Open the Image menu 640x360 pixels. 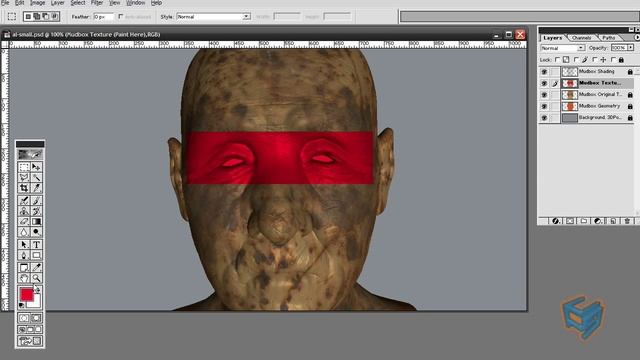[x=37, y=2]
